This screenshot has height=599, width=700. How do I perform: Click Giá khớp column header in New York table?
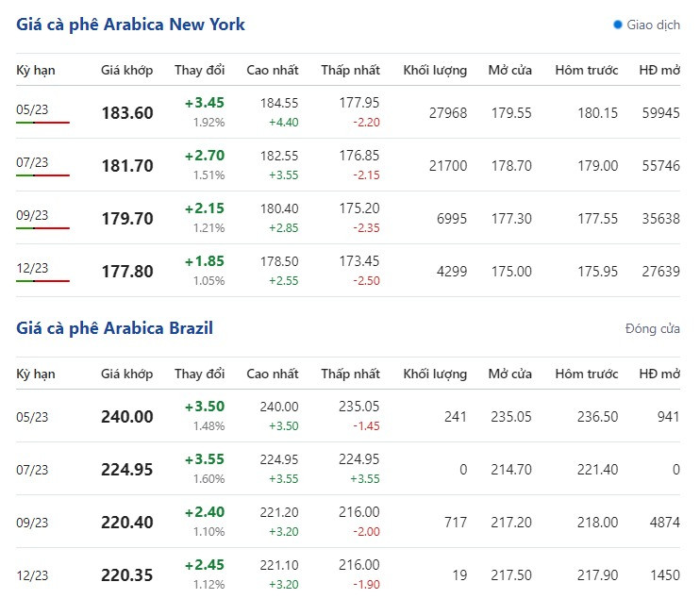[x=126, y=71]
